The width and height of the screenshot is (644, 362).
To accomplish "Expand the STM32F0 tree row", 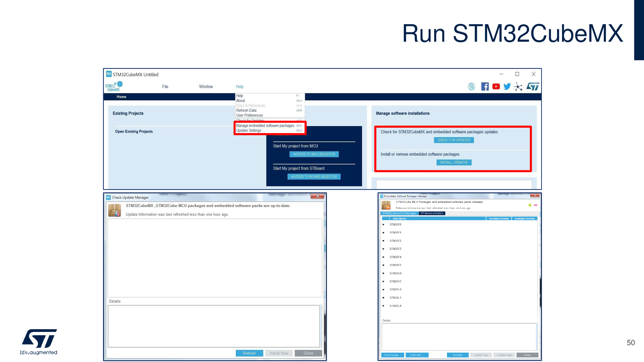I will [x=383, y=225].
